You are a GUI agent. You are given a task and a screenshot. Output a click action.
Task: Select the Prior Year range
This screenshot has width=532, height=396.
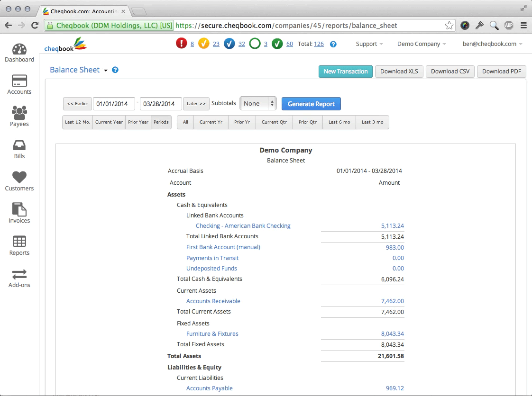click(138, 122)
